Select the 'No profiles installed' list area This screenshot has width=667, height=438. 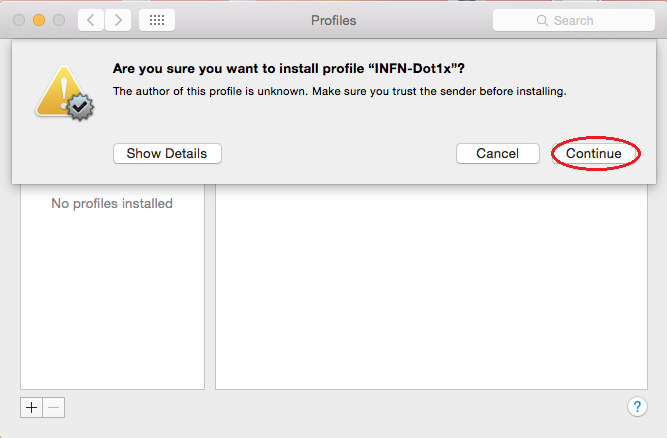pyautogui.click(x=112, y=287)
